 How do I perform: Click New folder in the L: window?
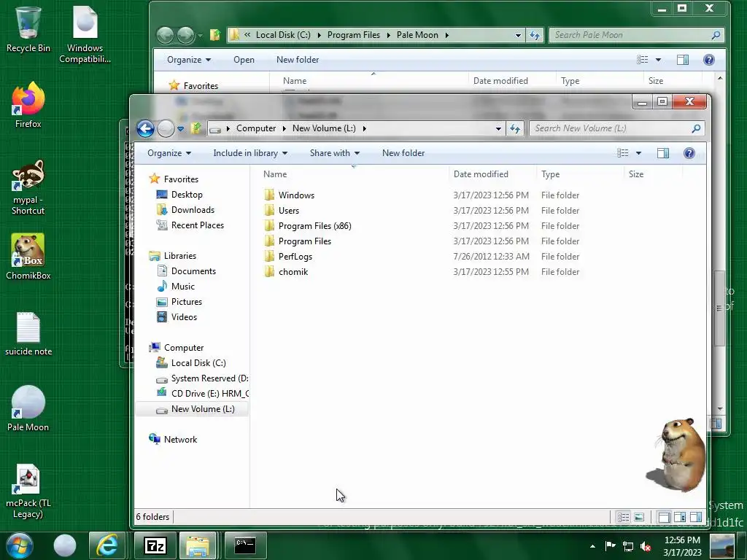point(403,153)
